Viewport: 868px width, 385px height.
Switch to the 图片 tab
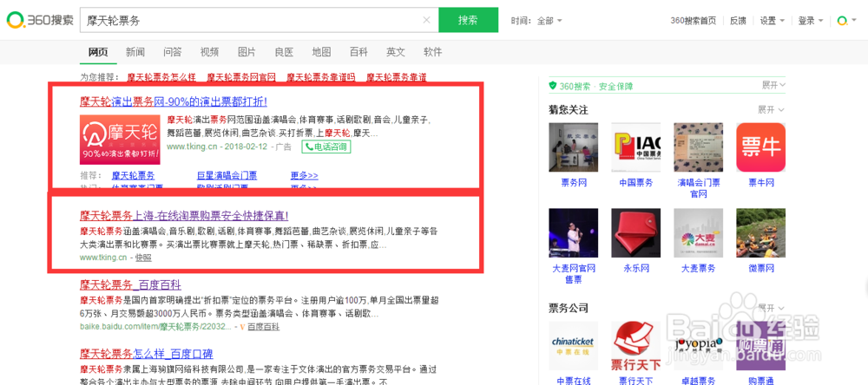click(247, 53)
